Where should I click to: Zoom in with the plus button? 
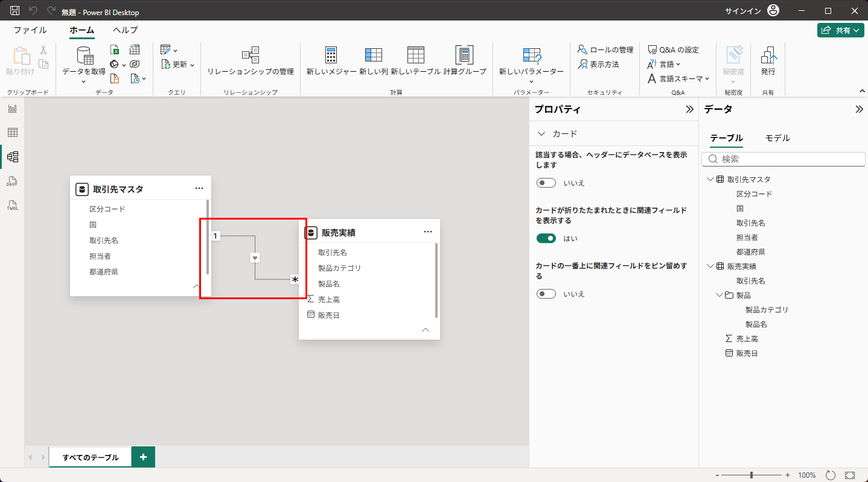click(787, 475)
